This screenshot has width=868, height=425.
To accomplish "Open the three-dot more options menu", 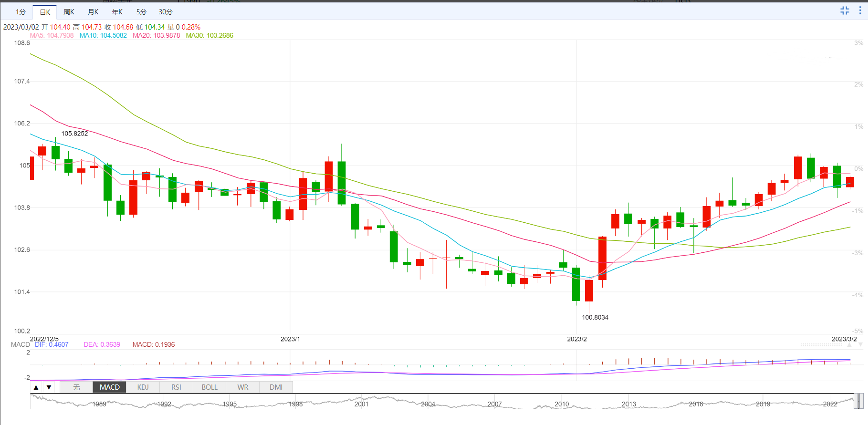I will (x=860, y=10).
